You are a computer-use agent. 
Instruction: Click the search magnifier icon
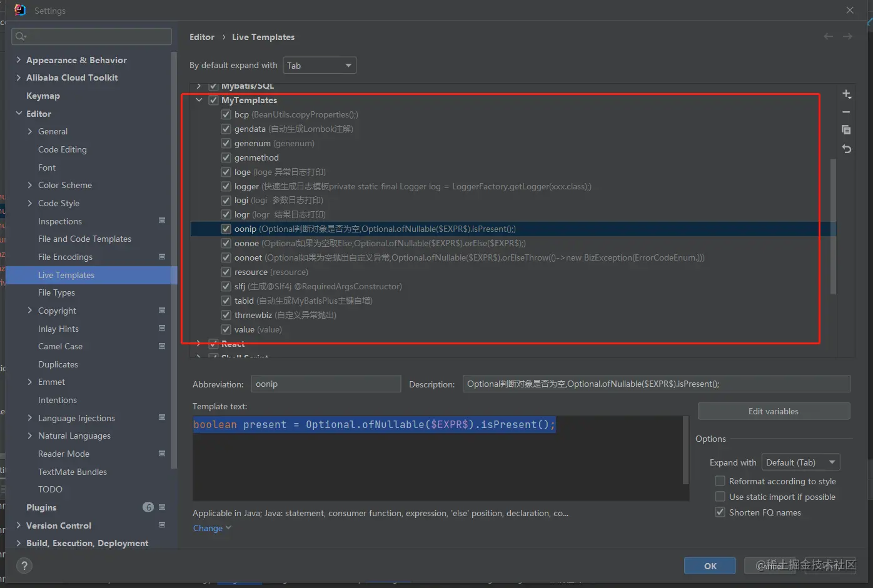pyautogui.click(x=21, y=36)
